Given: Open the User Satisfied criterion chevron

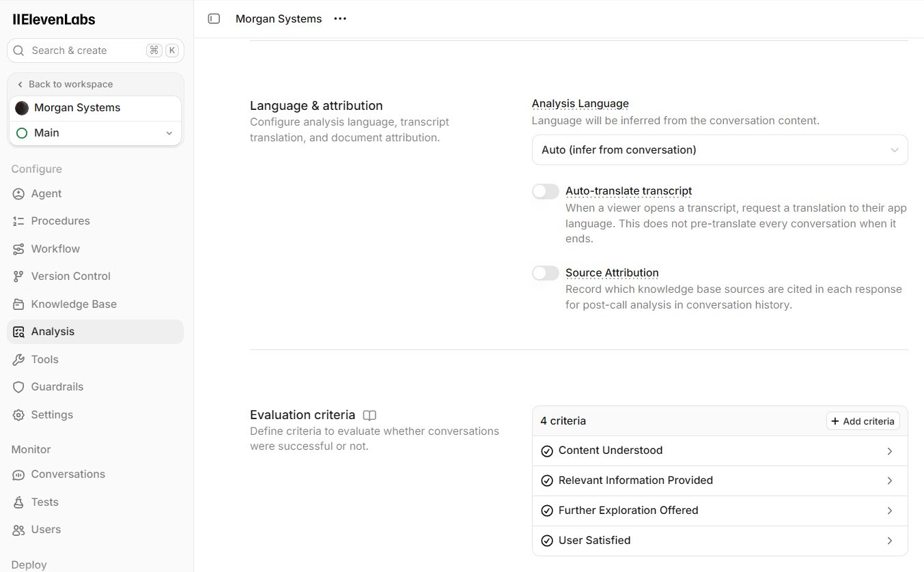Looking at the screenshot, I should (x=890, y=541).
